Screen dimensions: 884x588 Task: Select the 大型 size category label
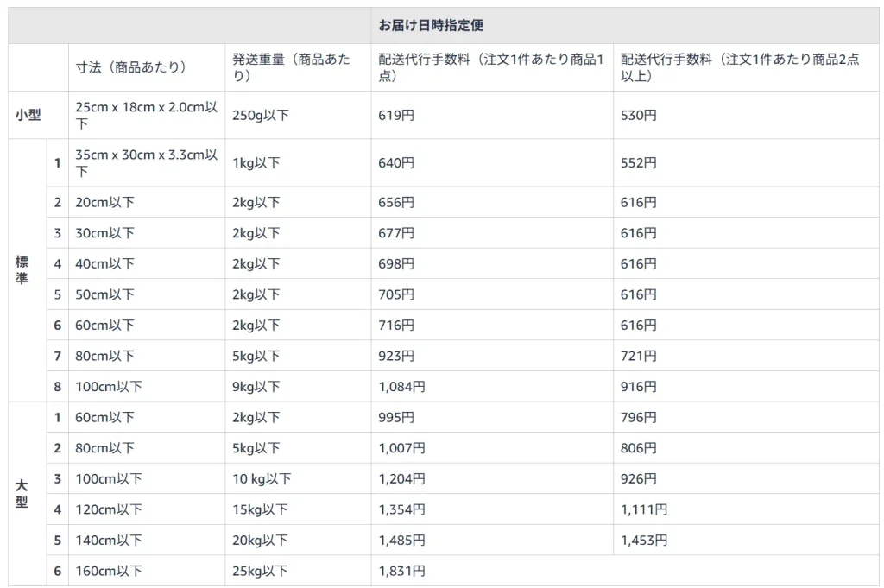22,494
